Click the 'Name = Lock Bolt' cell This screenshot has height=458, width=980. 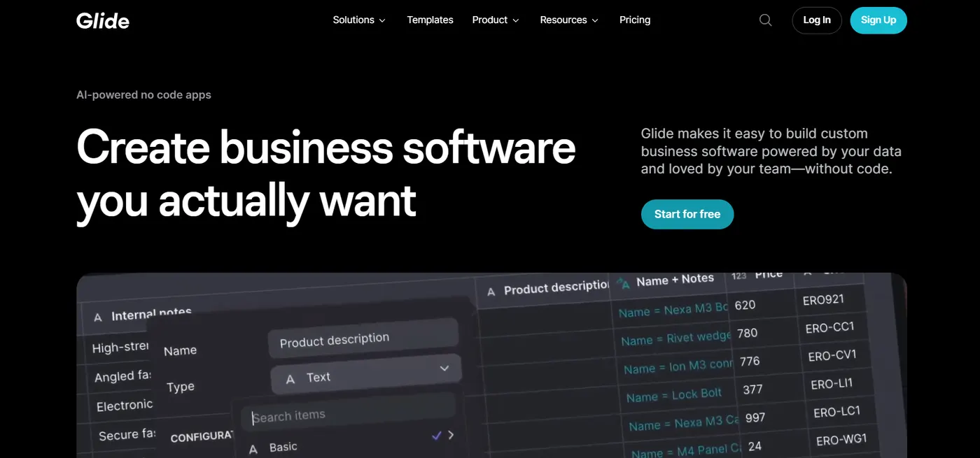[x=673, y=395]
